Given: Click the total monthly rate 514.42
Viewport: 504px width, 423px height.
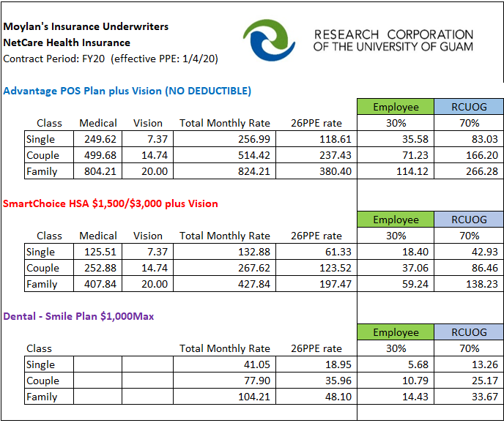Looking at the screenshot, I should (x=224, y=155).
